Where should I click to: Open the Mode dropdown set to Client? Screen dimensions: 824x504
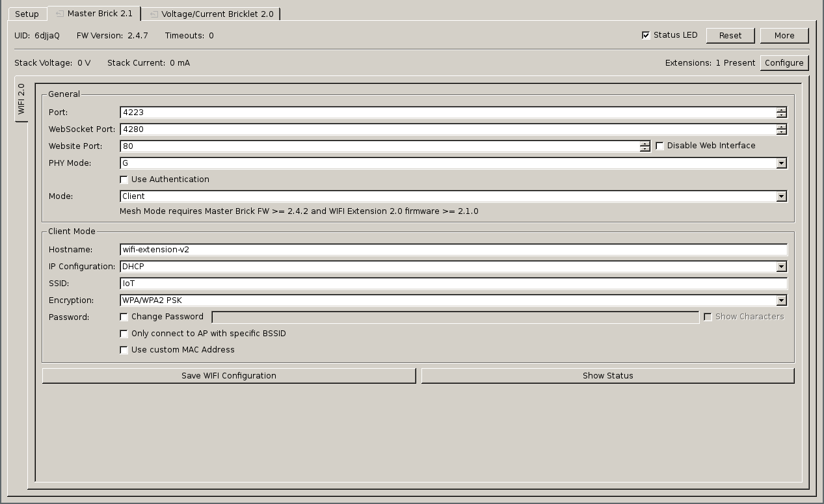tap(453, 196)
